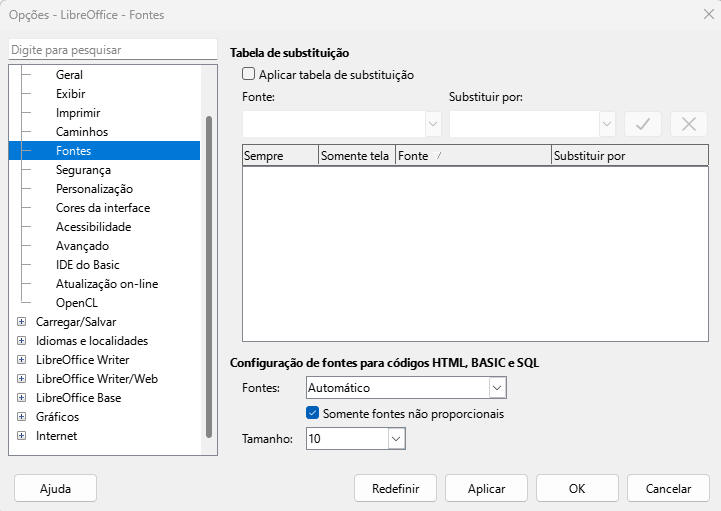Expand the Carregar/Salvar tree node
This screenshot has width=721, height=511.
click(x=21, y=322)
